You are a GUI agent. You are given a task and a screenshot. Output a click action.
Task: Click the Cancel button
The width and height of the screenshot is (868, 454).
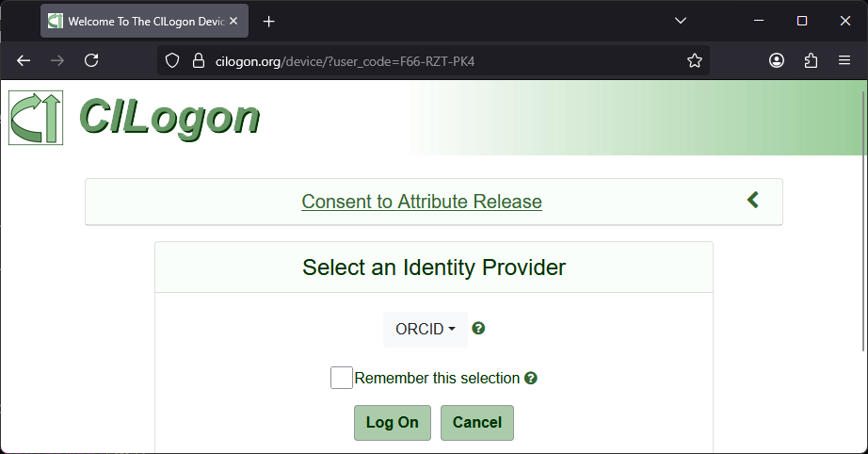(x=477, y=422)
